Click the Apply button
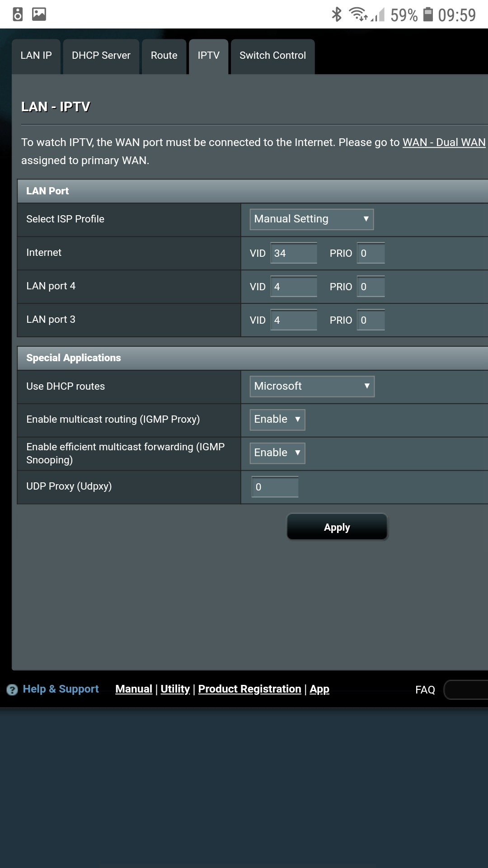 337,527
